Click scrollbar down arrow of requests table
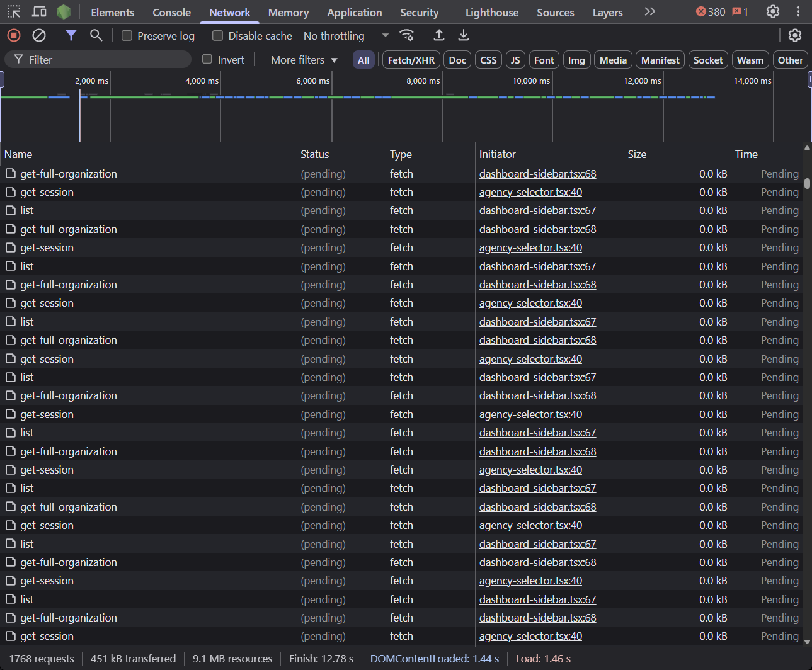This screenshot has width=812, height=670. click(x=807, y=642)
